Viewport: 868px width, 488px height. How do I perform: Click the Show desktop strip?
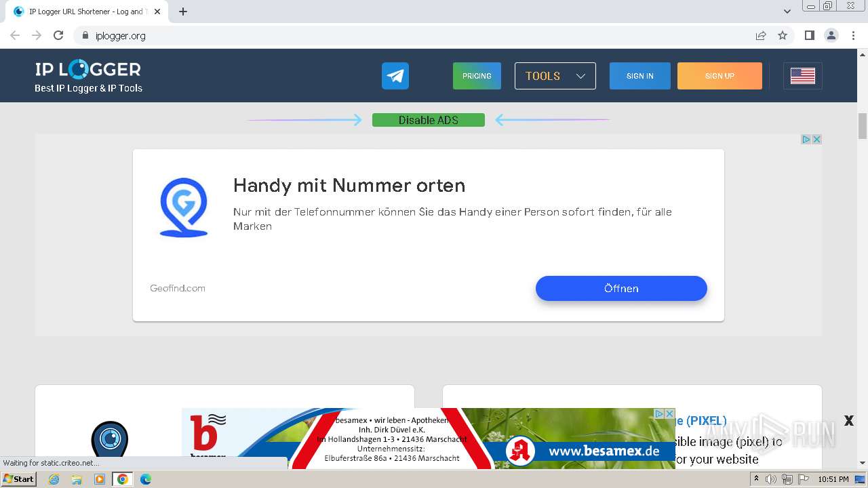[861, 479]
